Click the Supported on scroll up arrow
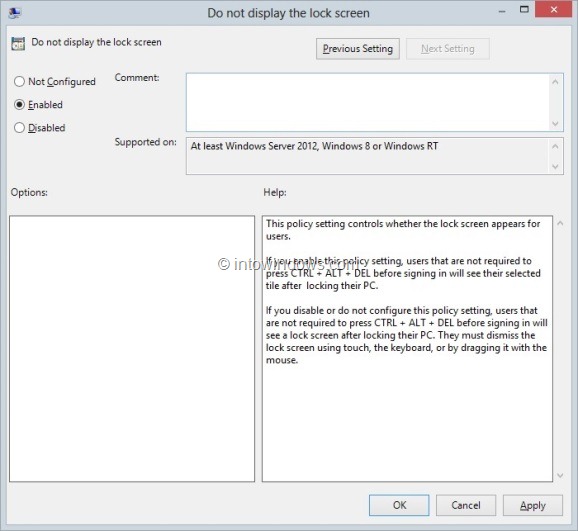Viewport: 578px width, 531px height. (x=556, y=146)
